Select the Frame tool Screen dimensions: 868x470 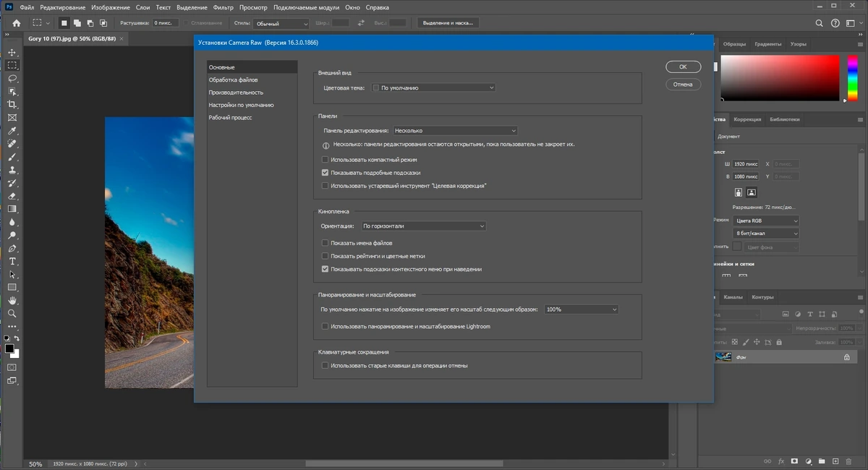[12, 118]
